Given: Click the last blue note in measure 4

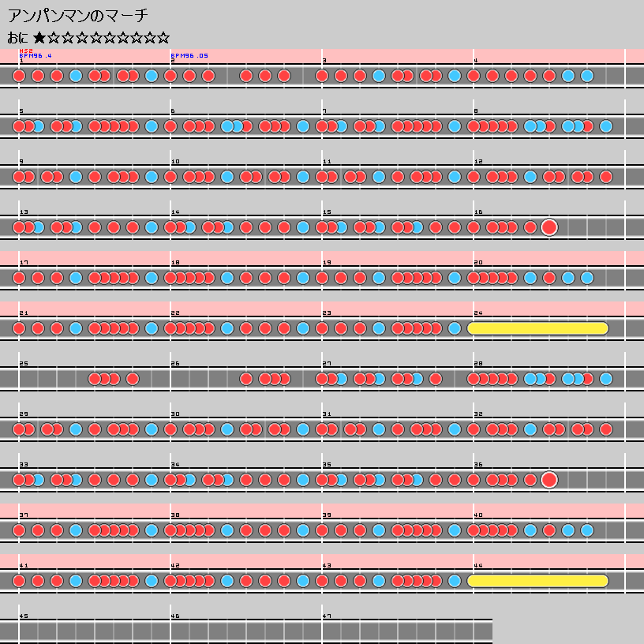Looking at the screenshot, I should coord(587,76).
